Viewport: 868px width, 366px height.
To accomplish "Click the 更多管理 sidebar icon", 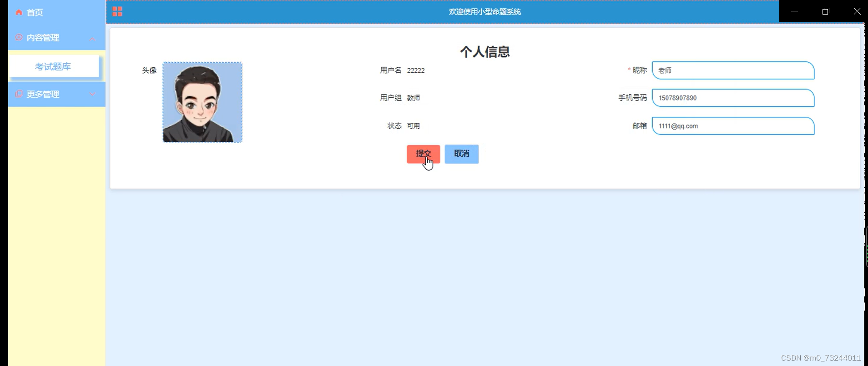I will pos(19,94).
